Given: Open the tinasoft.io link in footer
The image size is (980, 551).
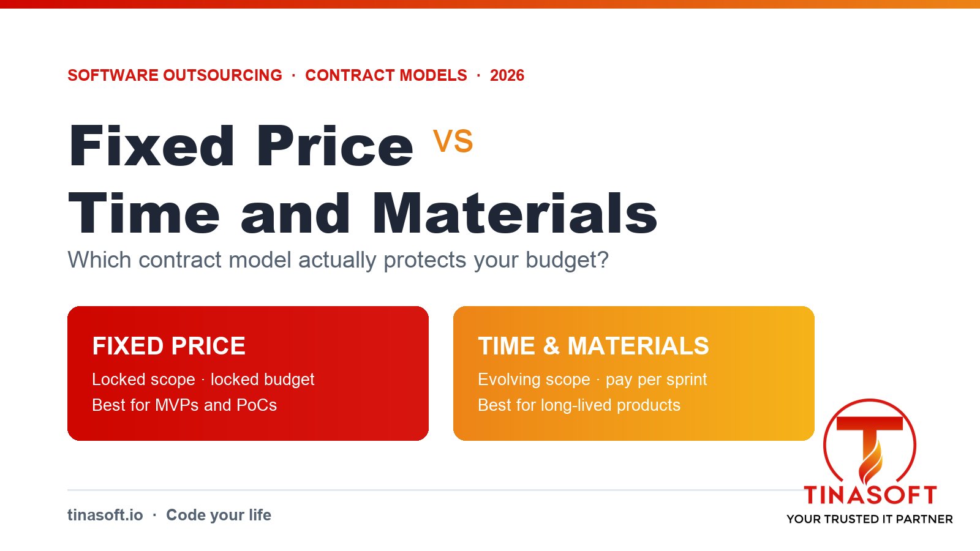Looking at the screenshot, I should [105, 515].
